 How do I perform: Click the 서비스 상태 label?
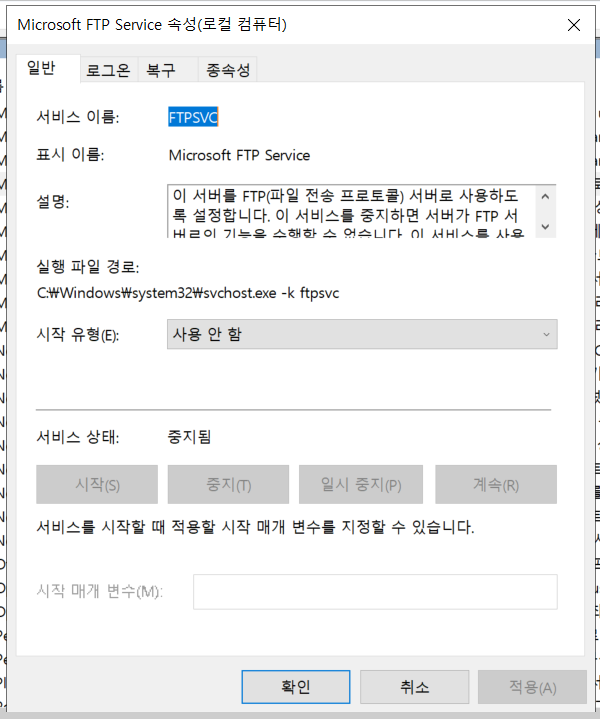[78, 437]
